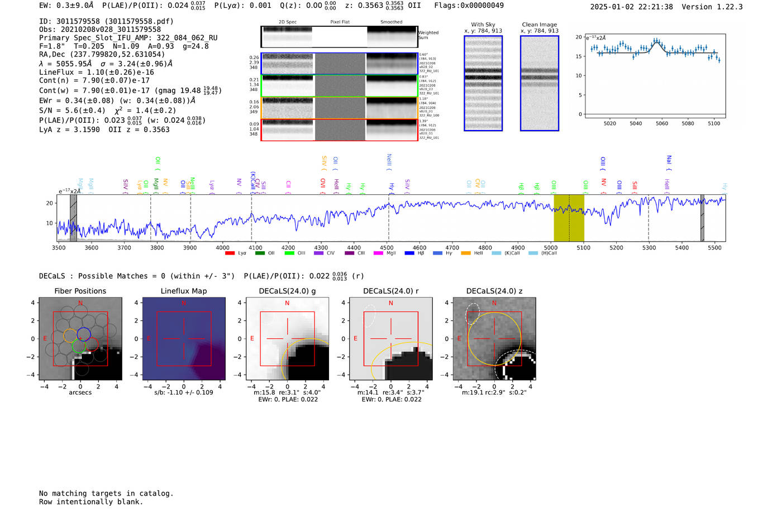
Task: Click the yellow ellipse in DECaLS z image
Action: [494, 339]
